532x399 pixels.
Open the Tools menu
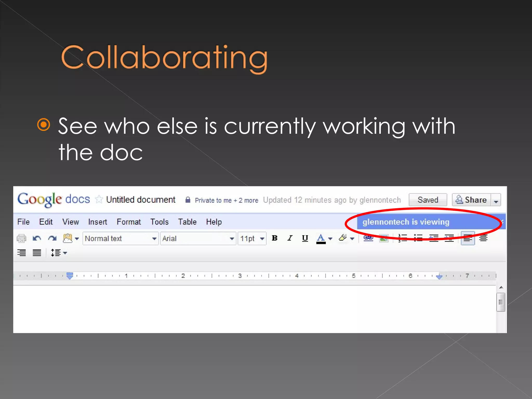click(159, 222)
